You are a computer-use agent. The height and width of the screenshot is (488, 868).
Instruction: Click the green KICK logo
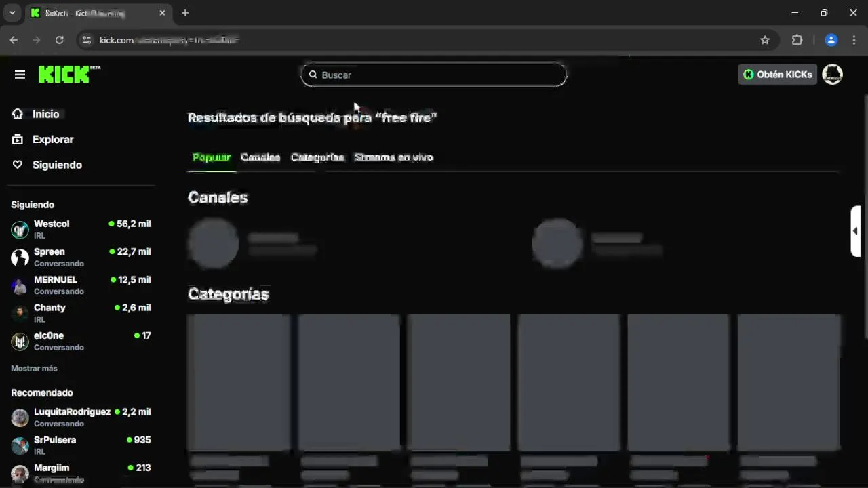tap(69, 74)
